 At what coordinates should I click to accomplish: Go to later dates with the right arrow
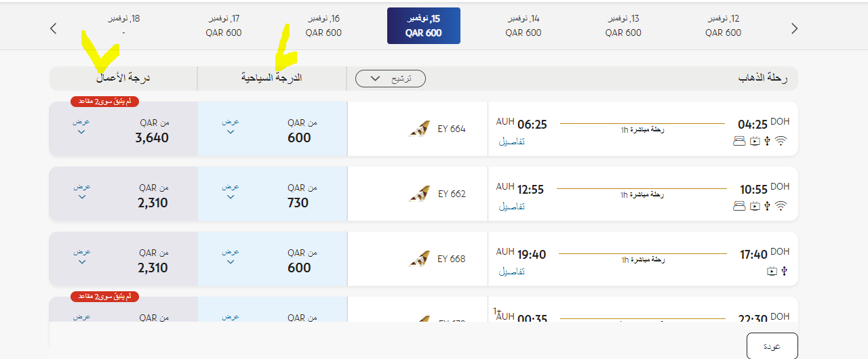tap(795, 28)
